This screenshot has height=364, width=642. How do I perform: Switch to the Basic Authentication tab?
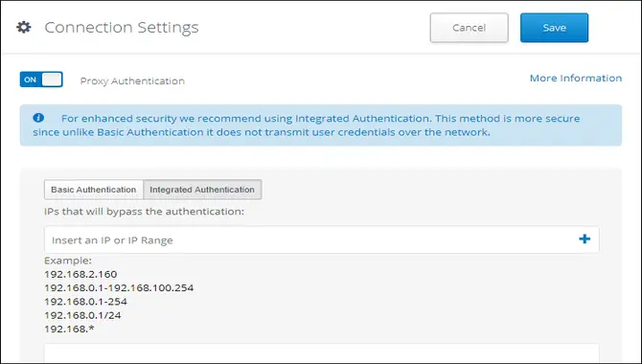click(94, 190)
